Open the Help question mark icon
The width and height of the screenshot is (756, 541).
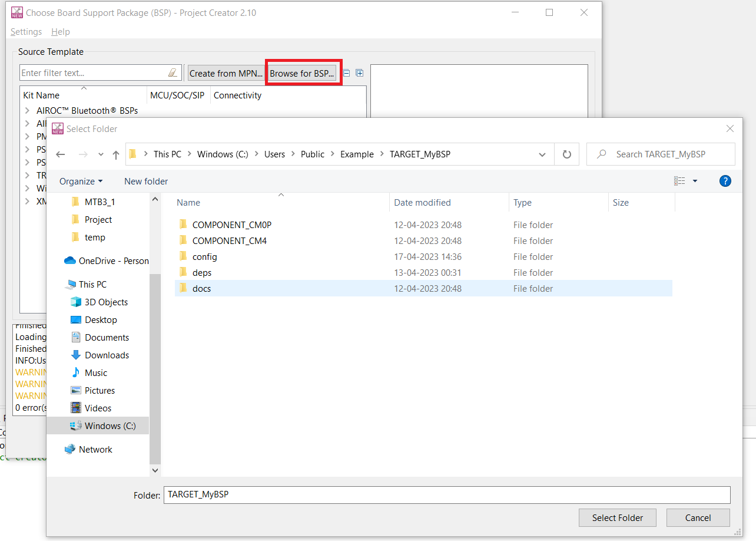(x=725, y=181)
